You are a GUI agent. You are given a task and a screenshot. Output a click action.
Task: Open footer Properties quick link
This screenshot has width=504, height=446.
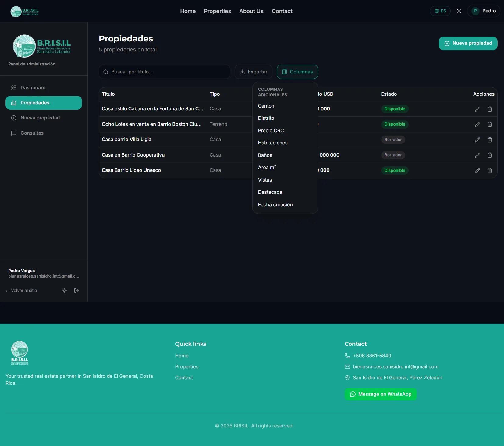click(x=186, y=367)
